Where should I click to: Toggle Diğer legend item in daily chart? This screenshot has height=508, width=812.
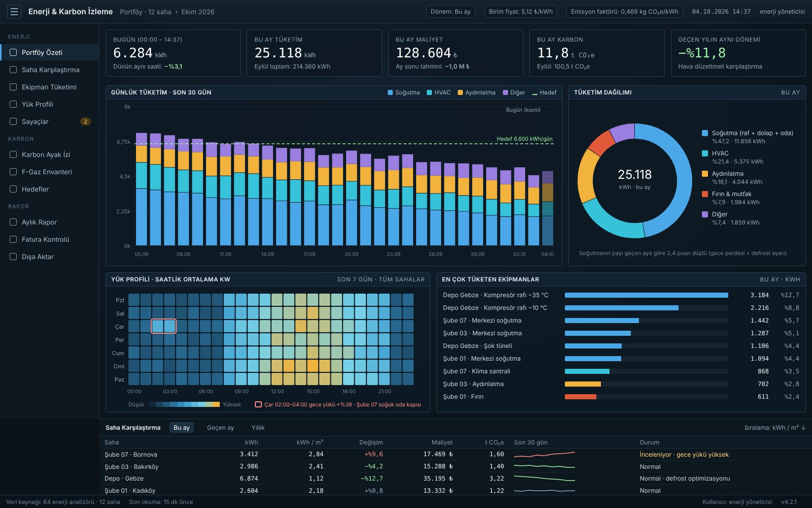tap(514, 92)
